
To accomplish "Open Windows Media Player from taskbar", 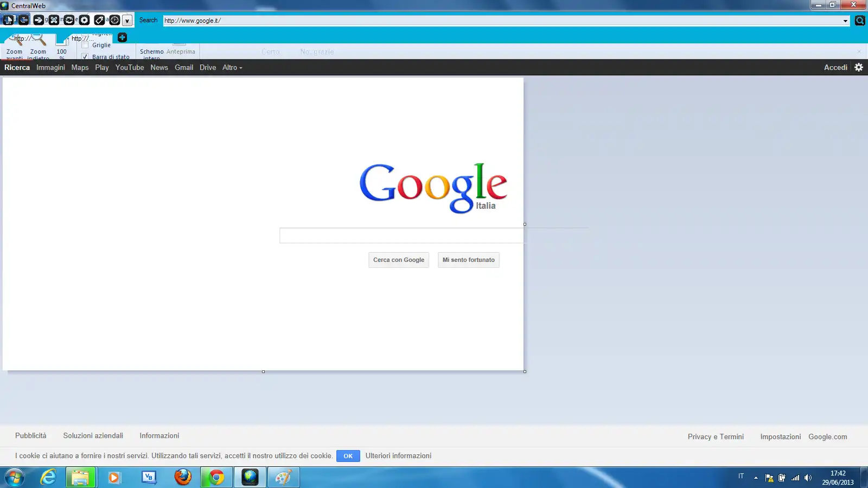I will 114,478.
